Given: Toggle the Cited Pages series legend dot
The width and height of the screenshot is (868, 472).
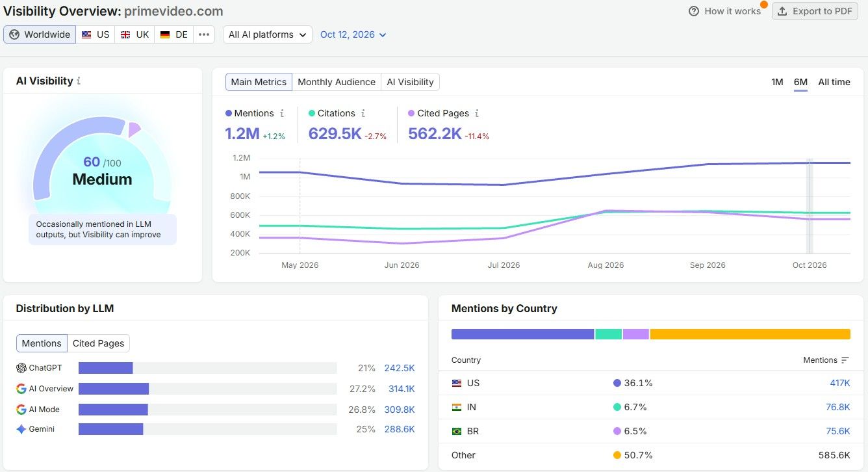Looking at the screenshot, I should (x=411, y=113).
